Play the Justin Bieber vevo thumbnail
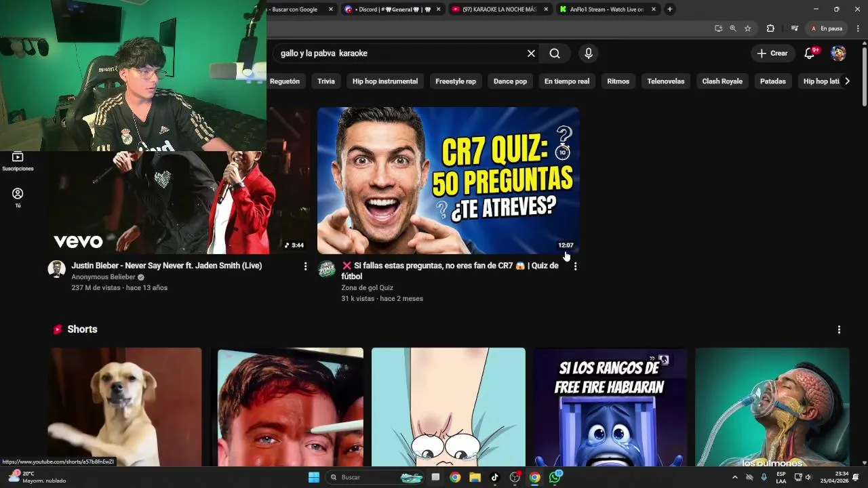 tap(180, 202)
